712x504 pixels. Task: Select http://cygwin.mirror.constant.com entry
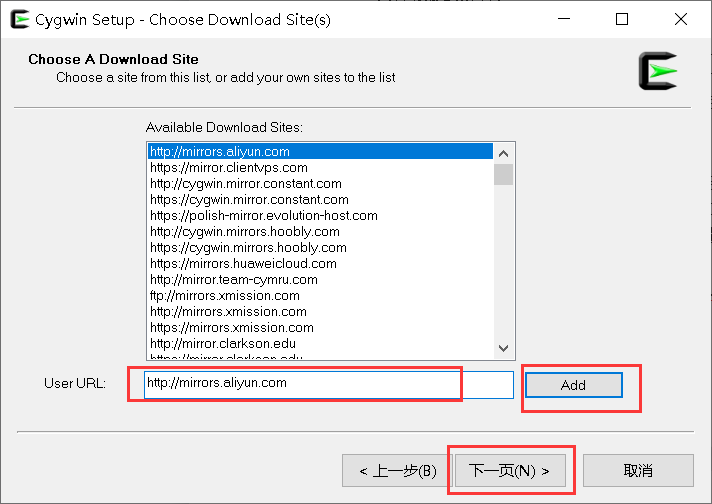click(321, 183)
